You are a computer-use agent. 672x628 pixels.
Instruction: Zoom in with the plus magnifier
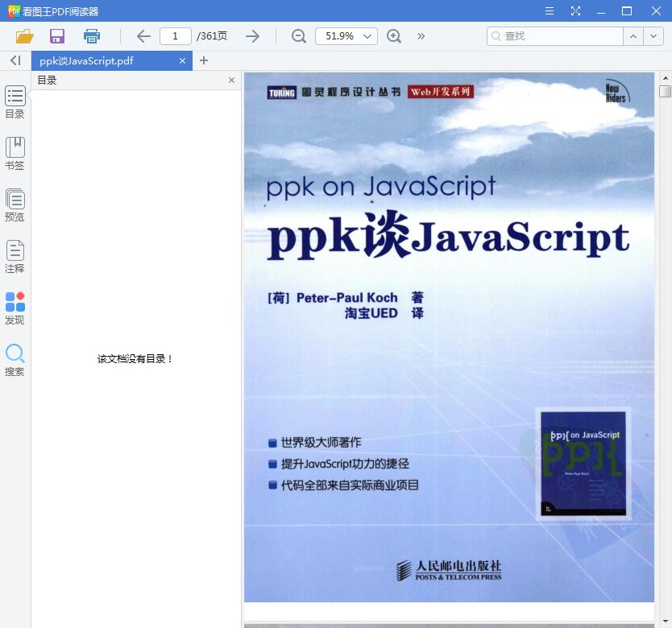click(x=393, y=36)
